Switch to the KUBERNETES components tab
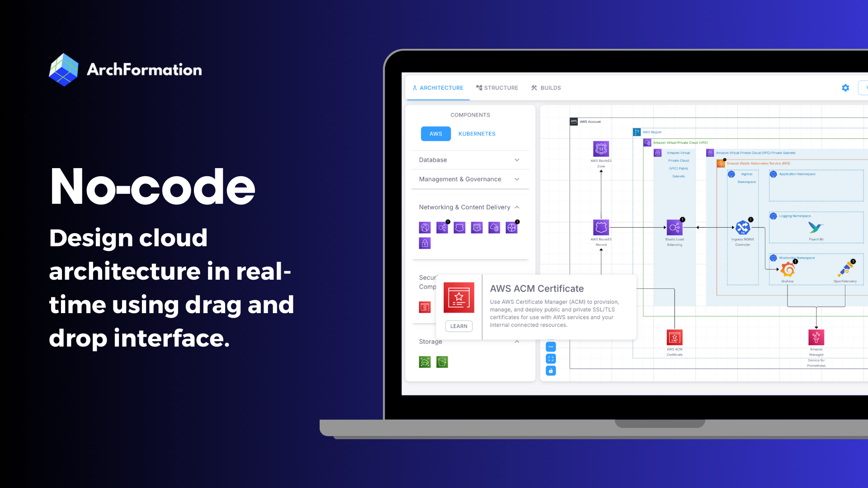 pyautogui.click(x=476, y=133)
